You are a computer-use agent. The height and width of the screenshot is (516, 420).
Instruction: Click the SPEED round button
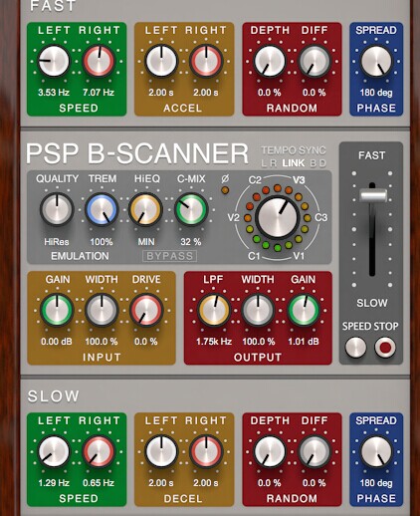coord(356,348)
